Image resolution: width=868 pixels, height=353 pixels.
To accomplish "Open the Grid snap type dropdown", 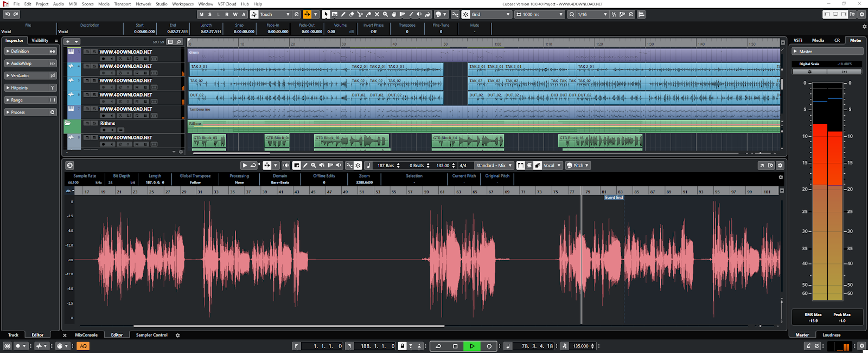I will click(490, 14).
